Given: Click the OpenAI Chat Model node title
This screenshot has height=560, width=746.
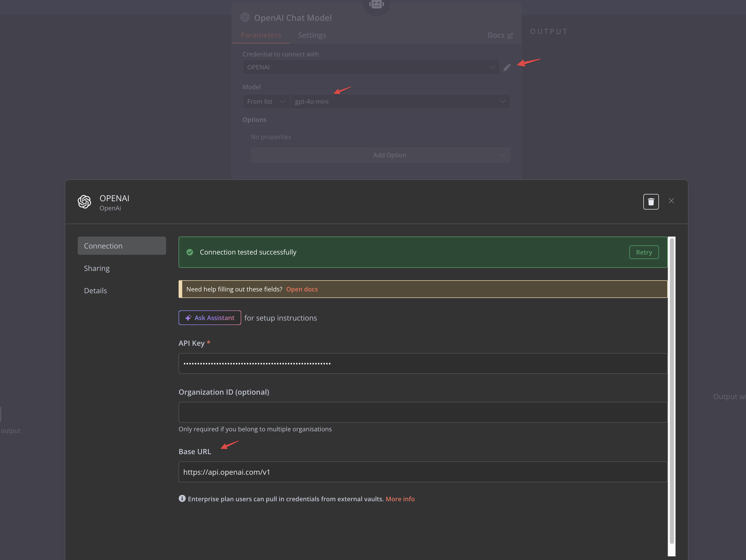Looking at the screenshot, I should 292,17.
